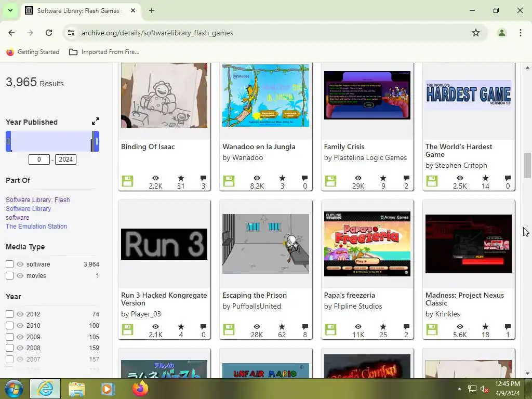Hide year 2009 with its eye icon

[20, 337]
